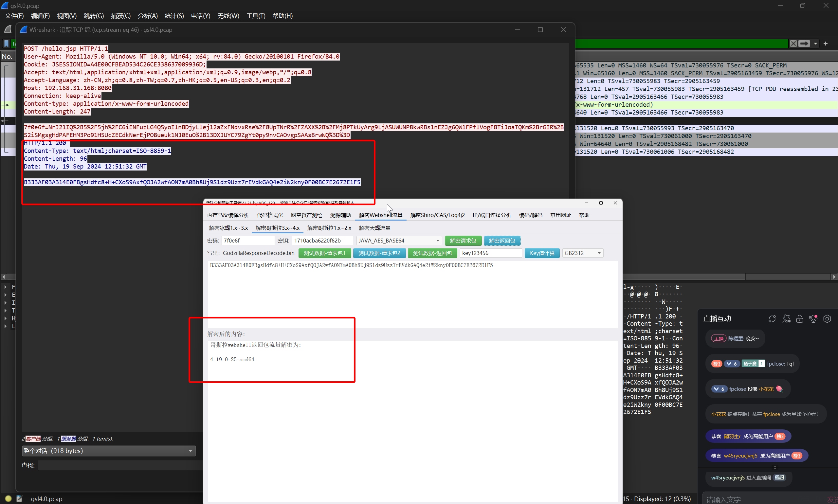Click the Key值计算 button
838x504 pixels.
pos(542,253)
